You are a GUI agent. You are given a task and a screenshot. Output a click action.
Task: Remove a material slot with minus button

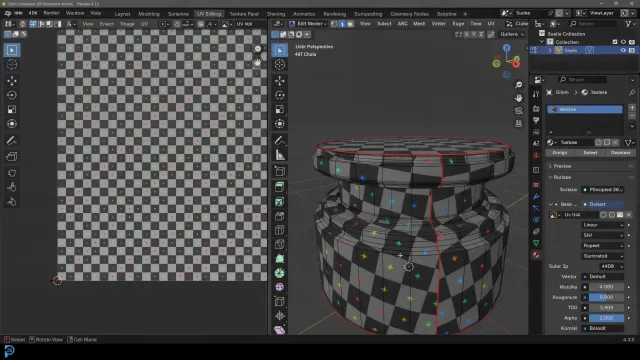pyautogui.click(x=632, y=116)
